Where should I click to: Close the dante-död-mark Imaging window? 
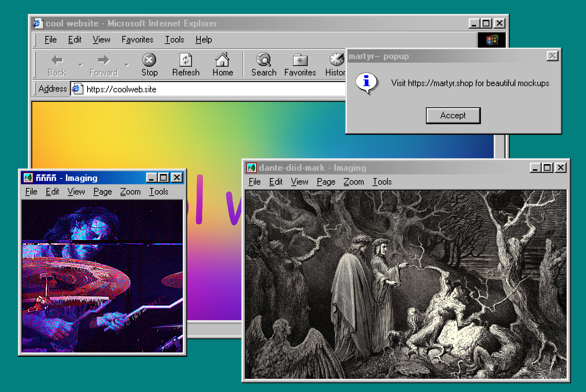560,168
